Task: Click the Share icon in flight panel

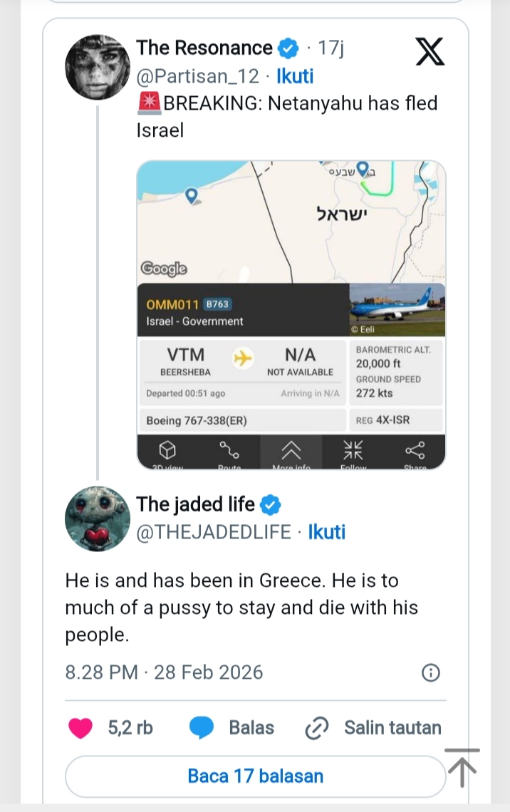Action: click(x=415, y=451)
